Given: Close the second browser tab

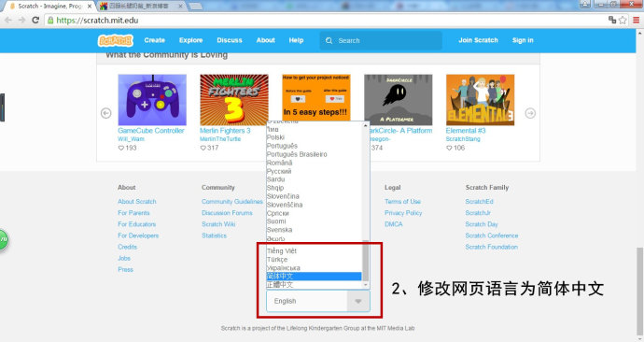Looking at the screenshot, I should click(180, 7).
